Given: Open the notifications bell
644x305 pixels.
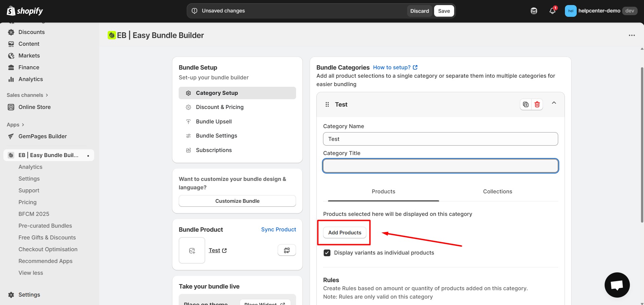Looking at the screenshot, I should [x=552, y=11].
